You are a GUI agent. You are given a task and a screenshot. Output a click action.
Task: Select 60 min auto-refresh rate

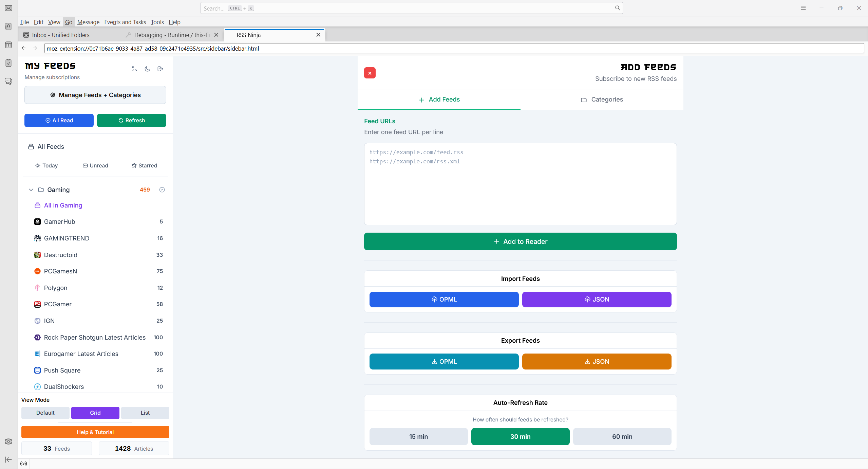pyautogui.click(x=622, y=436)
